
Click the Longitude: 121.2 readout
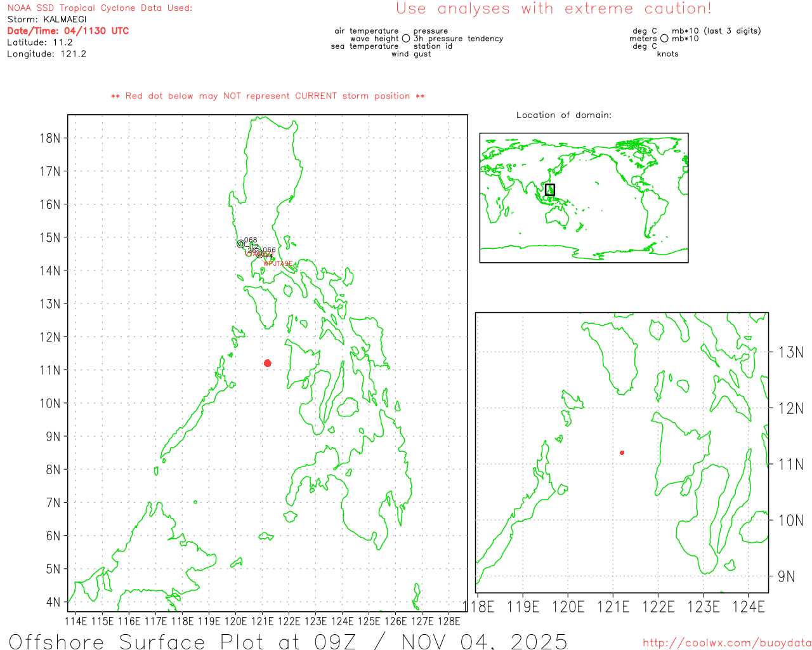[x=46, y=54]
